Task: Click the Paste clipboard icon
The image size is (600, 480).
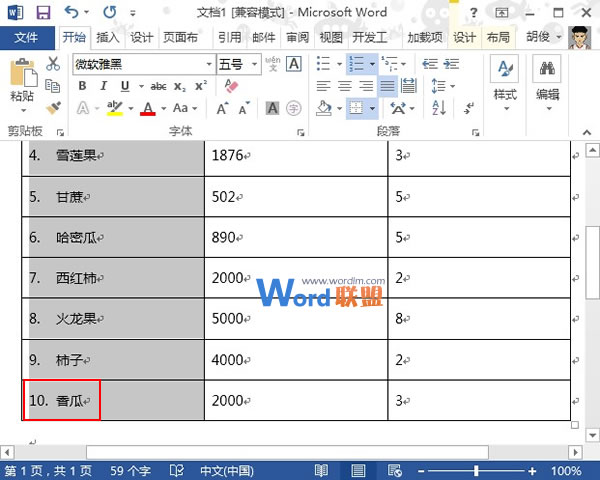Action: [x=23, y=72]
